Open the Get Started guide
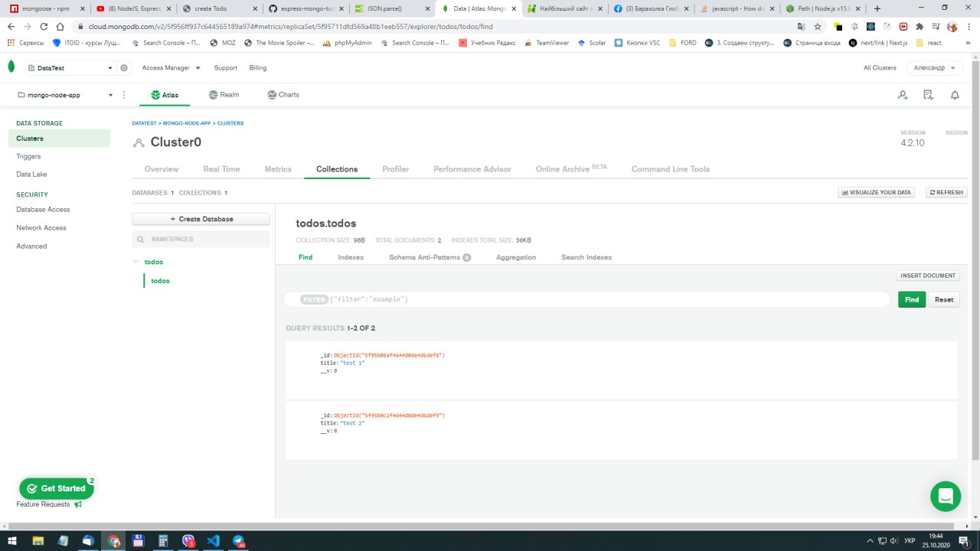Screen dimensions: 980x551 [x=56, y=488]
